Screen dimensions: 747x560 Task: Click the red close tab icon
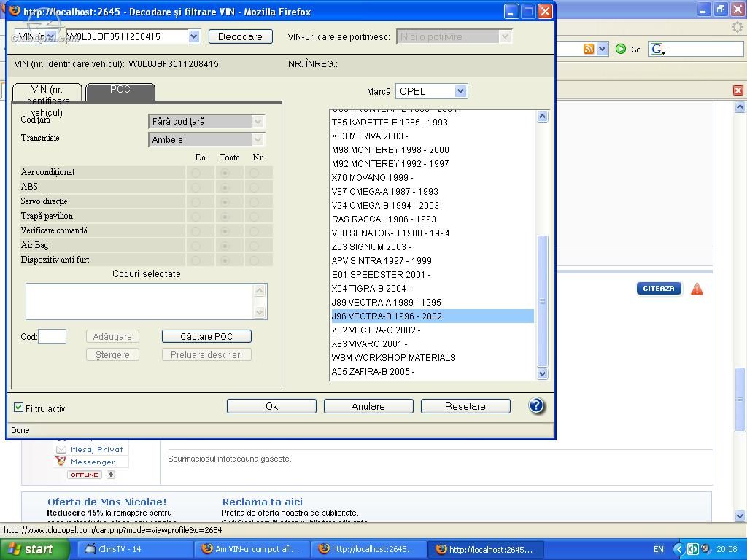pyautogui.click(x=738, y=90)
